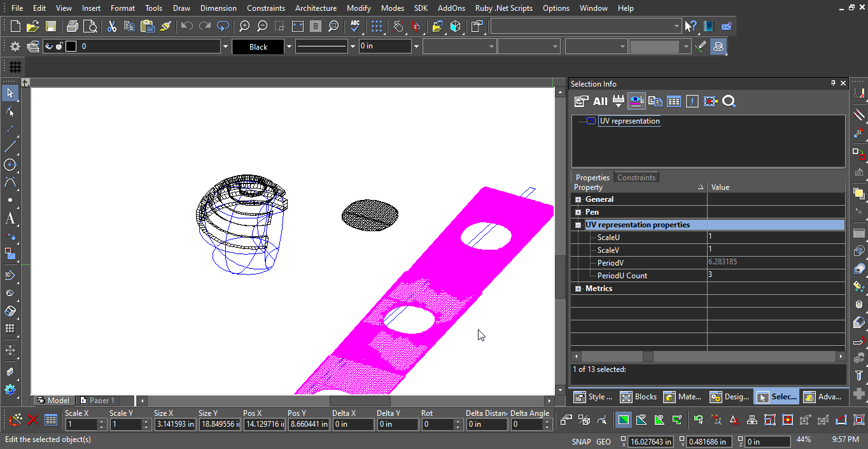Expand the Metrics property group
The image size is (868, 449).
578,289
